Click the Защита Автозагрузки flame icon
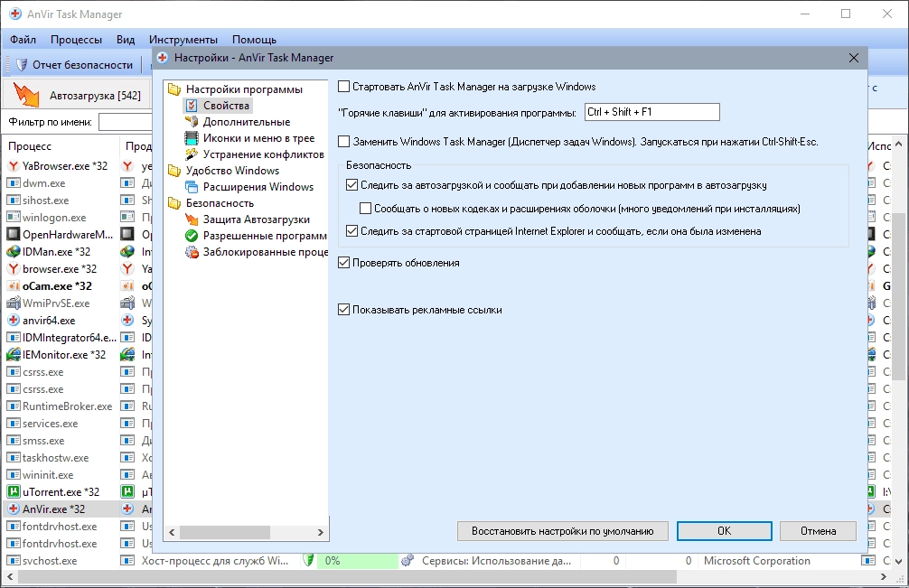The width and height of the screenshot is (909, 588). point(192,219)
